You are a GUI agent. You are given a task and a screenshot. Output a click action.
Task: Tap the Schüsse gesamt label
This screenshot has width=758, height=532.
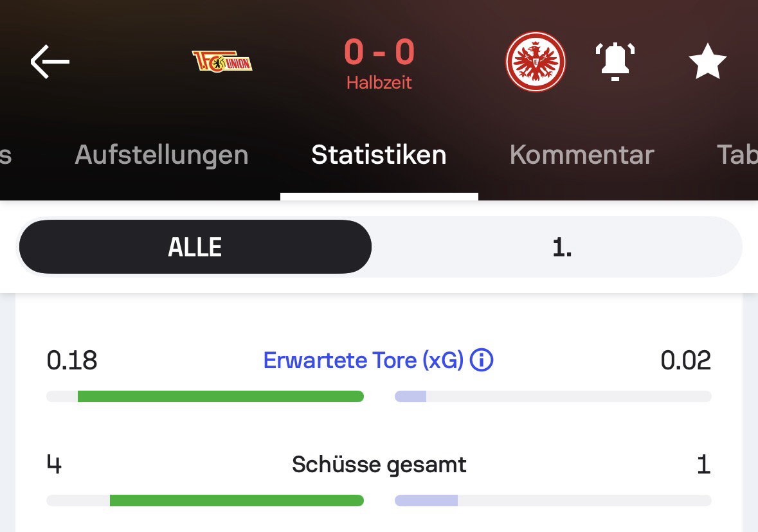(379, 464)
